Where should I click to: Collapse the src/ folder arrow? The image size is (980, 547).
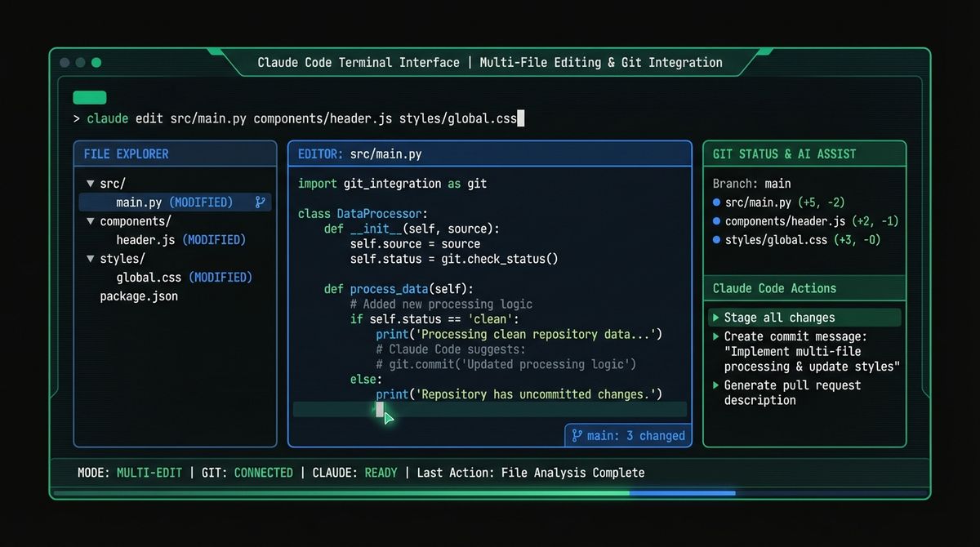point(90,184)
